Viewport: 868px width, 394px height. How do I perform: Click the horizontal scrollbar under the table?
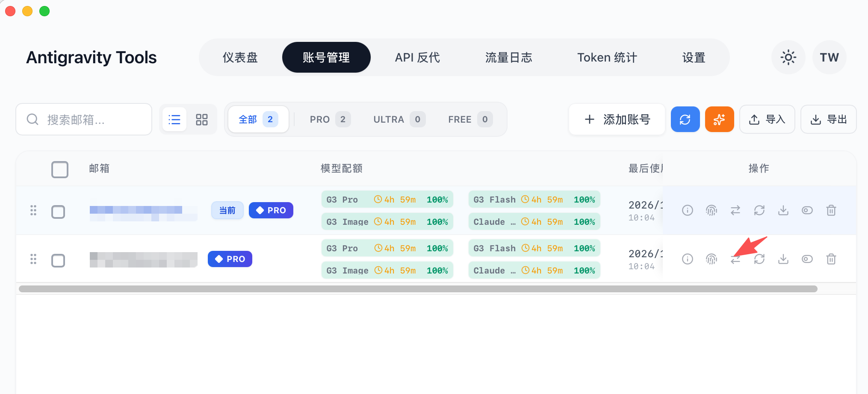pos(418,289)
